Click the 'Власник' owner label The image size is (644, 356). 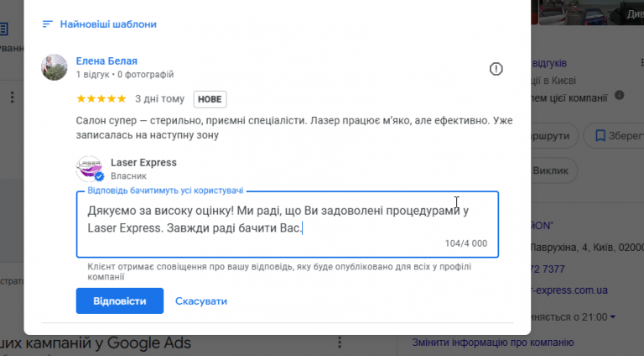tap(128, 176)
